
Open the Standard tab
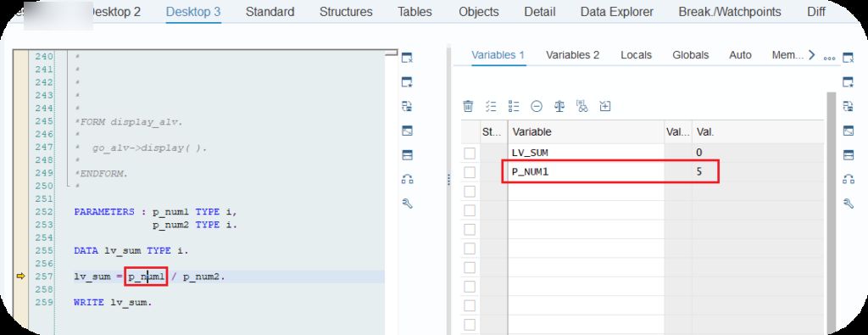tap(270, 12)
